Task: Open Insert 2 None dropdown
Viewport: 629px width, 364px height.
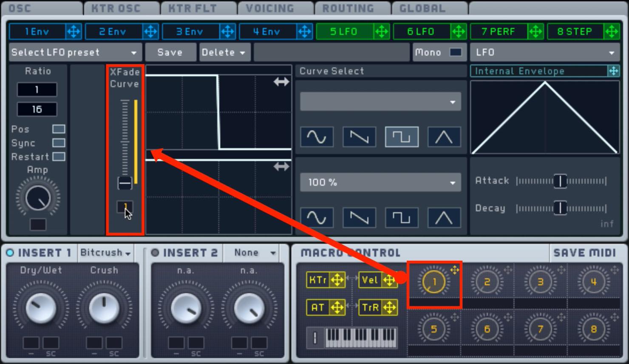Action: 251,253
